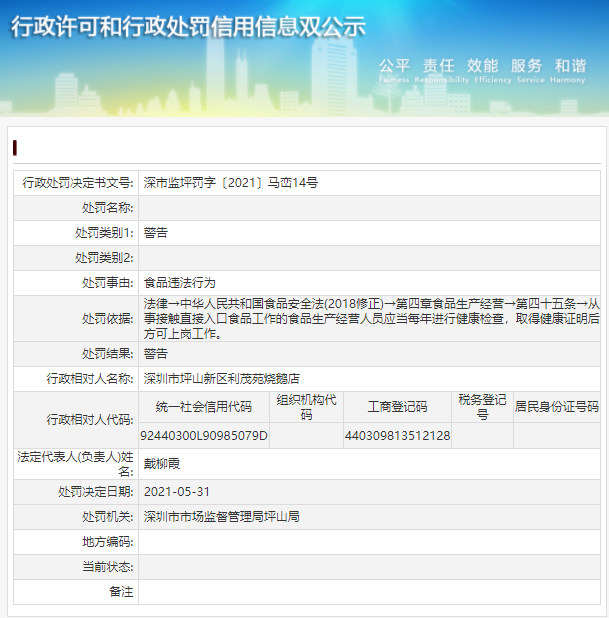Click the page title 行政许可和行政处罚信用信息双公示
Screen dimensions: 609x618
point(188,27)
